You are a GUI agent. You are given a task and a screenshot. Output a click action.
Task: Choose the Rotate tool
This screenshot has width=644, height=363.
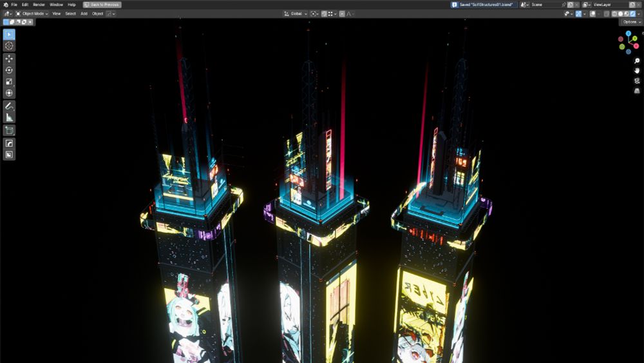tap(9, 70)
